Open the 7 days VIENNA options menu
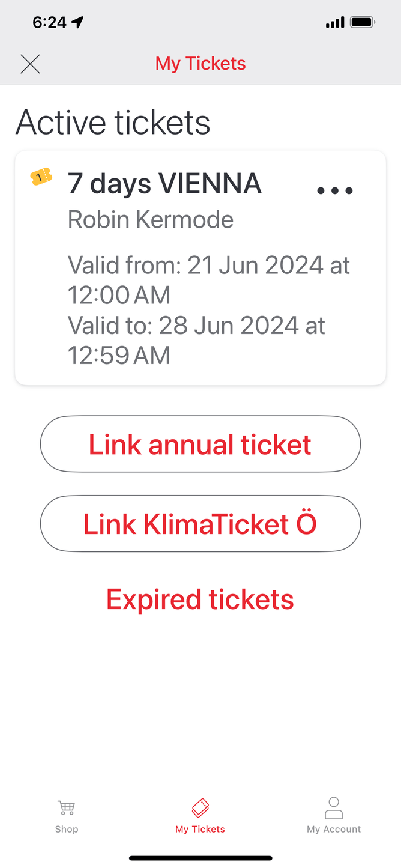 (334, 191)
